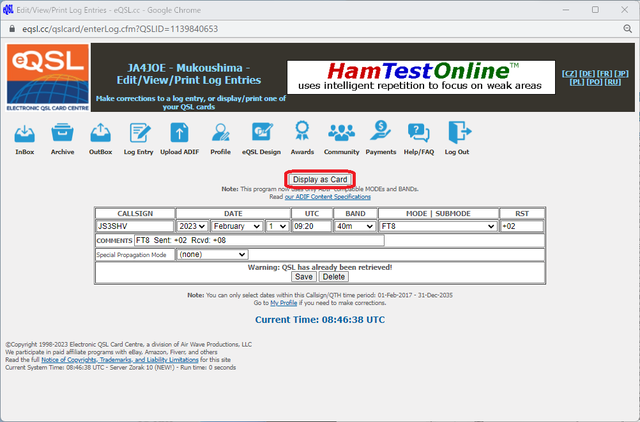Click the Display as Card button

pyautogui.click(x=320, y=180)
